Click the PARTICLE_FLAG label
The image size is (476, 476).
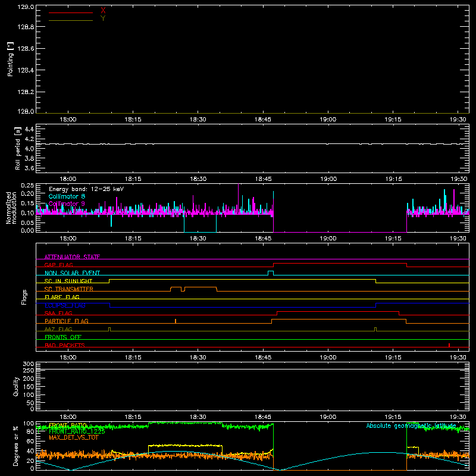[67, 321]
